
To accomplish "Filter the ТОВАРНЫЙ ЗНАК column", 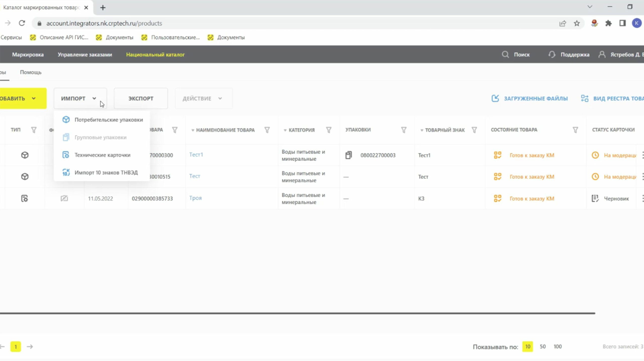I will 474,130.
